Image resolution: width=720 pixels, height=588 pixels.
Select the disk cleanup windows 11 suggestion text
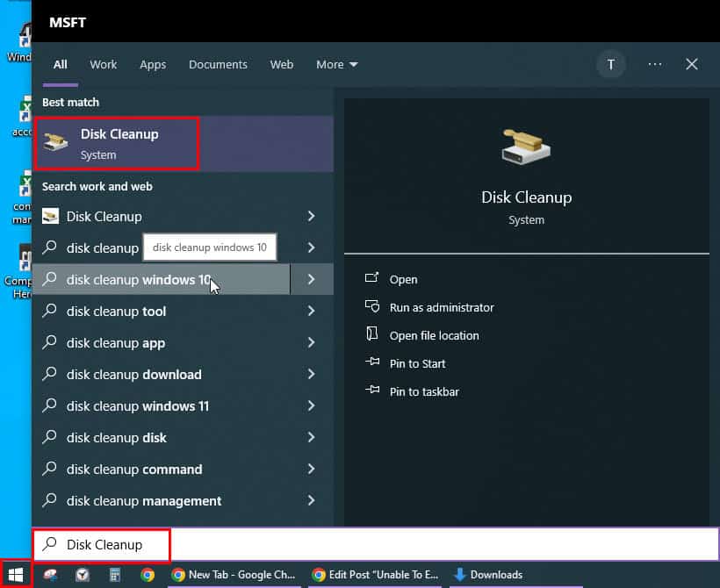pyautogui.click(x=138, y=406)
